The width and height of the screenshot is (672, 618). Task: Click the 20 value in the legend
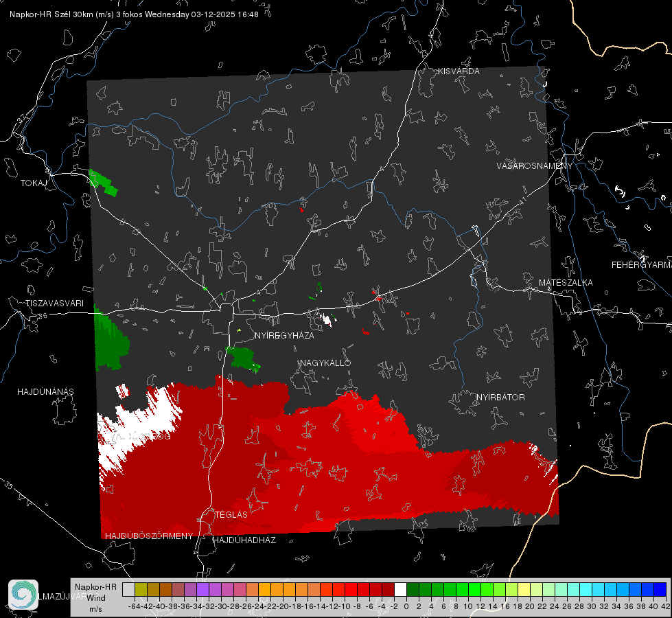click(x=530, y=606)
